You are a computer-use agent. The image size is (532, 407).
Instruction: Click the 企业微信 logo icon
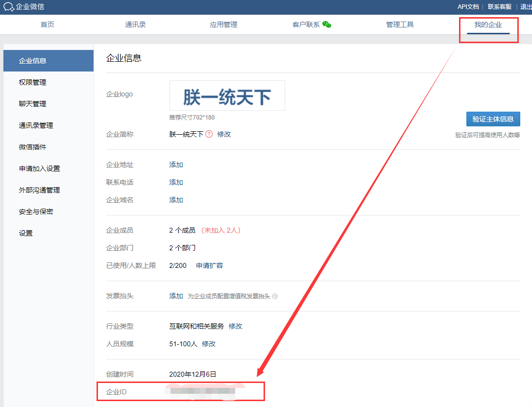8,7
